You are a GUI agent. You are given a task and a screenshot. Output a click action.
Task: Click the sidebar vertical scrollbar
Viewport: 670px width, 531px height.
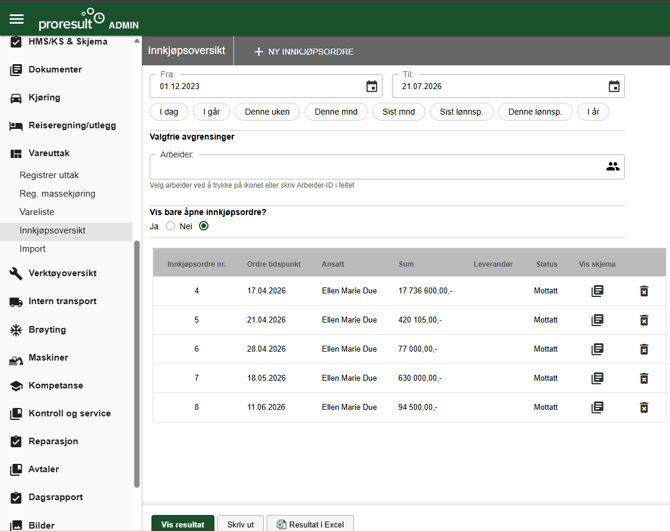tap(137, 364)
